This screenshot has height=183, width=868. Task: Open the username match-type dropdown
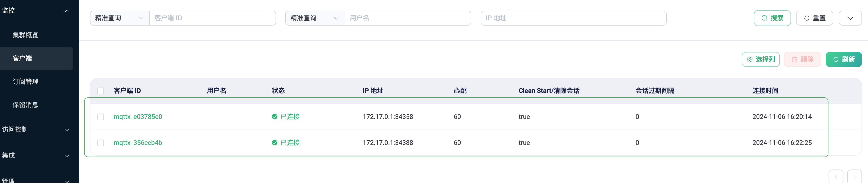pos(315,18)
